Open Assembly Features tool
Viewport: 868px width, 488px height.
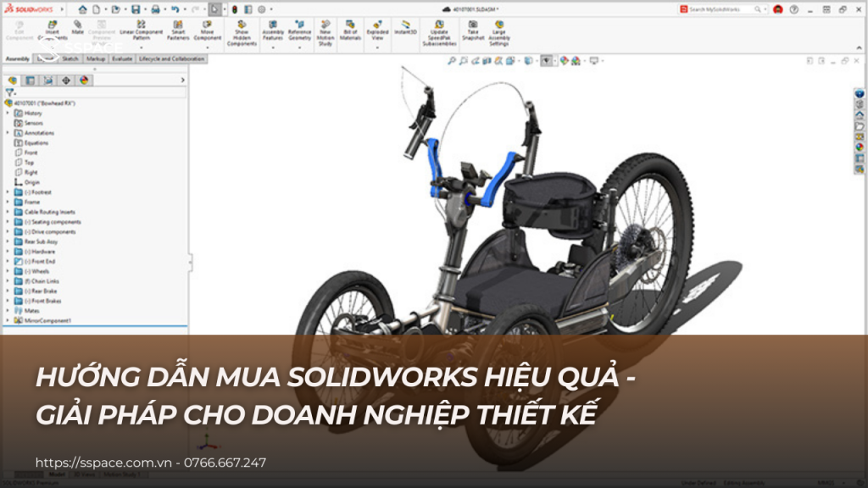coord(273,30)
